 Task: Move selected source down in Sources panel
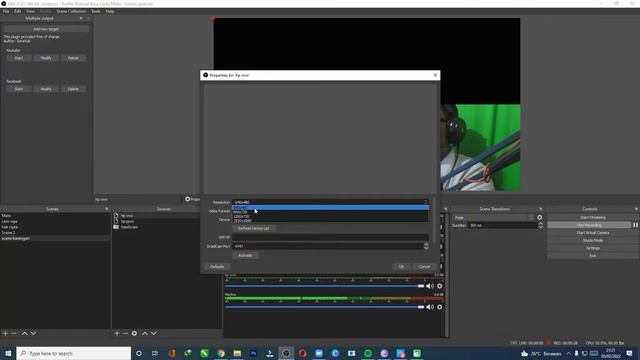154,333
